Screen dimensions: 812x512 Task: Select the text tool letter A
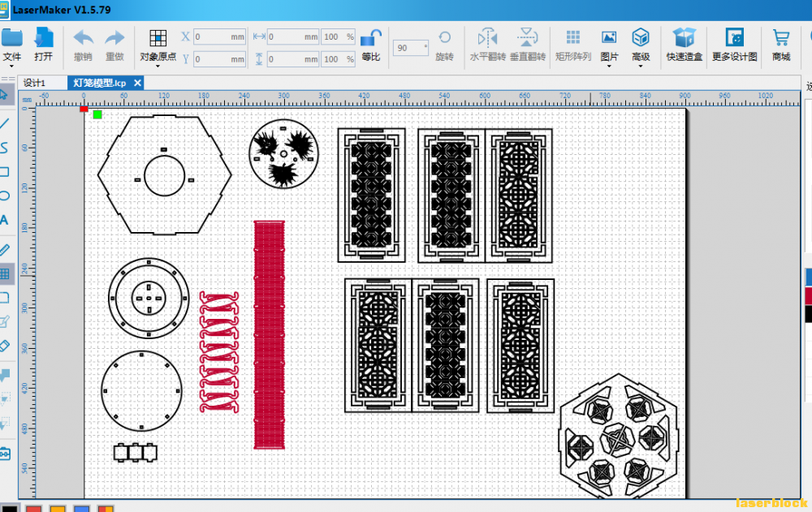(5, 220)
